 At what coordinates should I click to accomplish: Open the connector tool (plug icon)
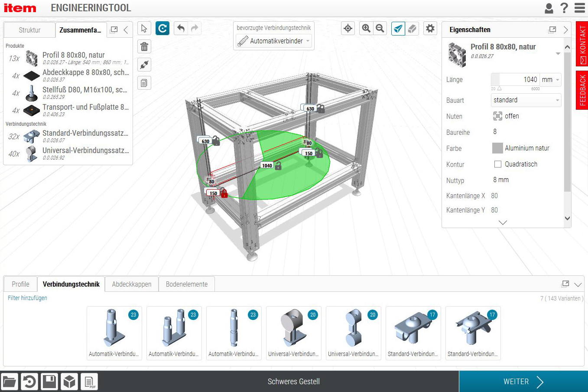(x=144, y=65)
